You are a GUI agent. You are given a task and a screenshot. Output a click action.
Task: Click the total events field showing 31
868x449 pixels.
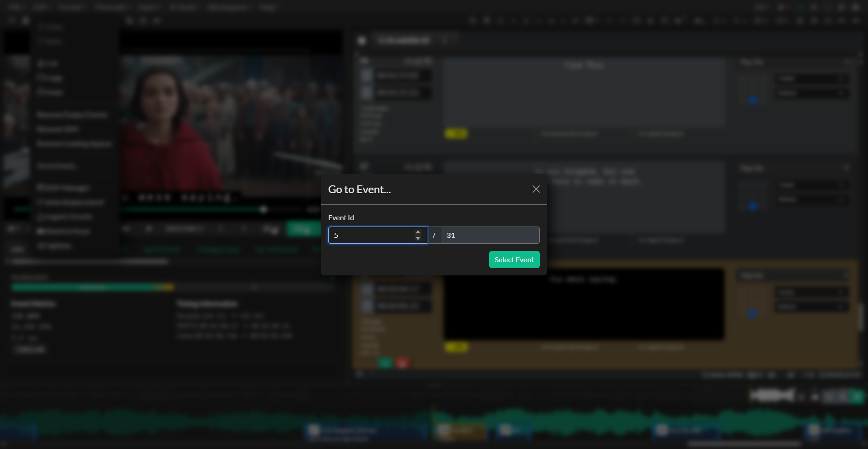(x=490, y=235)
